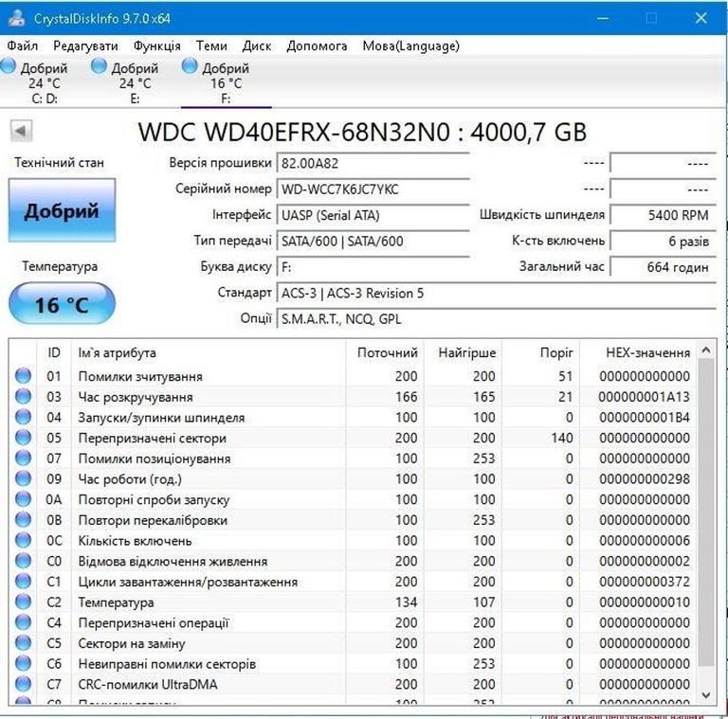Open the Теми menu

tap(211, 45)
